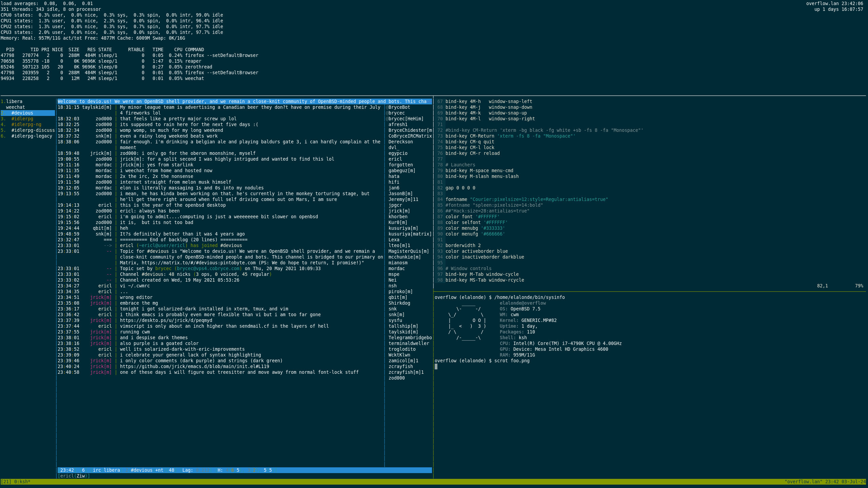Select BryceBot in the nick list
This screenshot has width=868, height=488.
(399, 107)
